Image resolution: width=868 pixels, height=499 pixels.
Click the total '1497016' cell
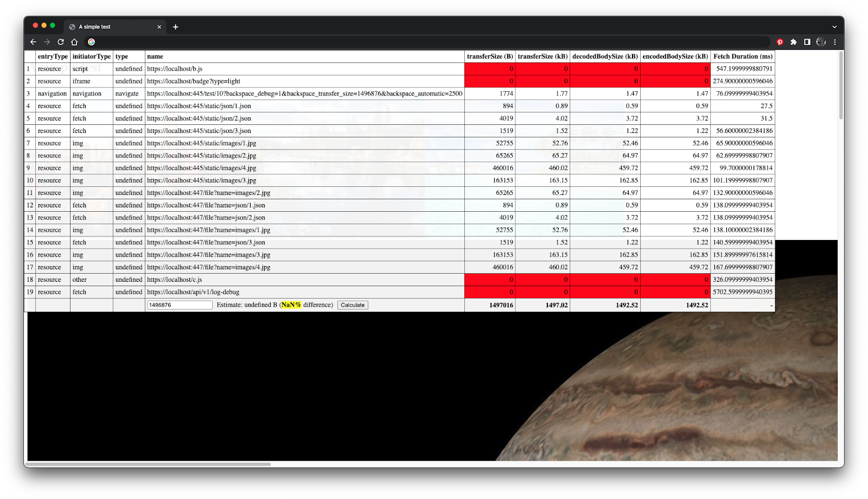click(490, 305)
